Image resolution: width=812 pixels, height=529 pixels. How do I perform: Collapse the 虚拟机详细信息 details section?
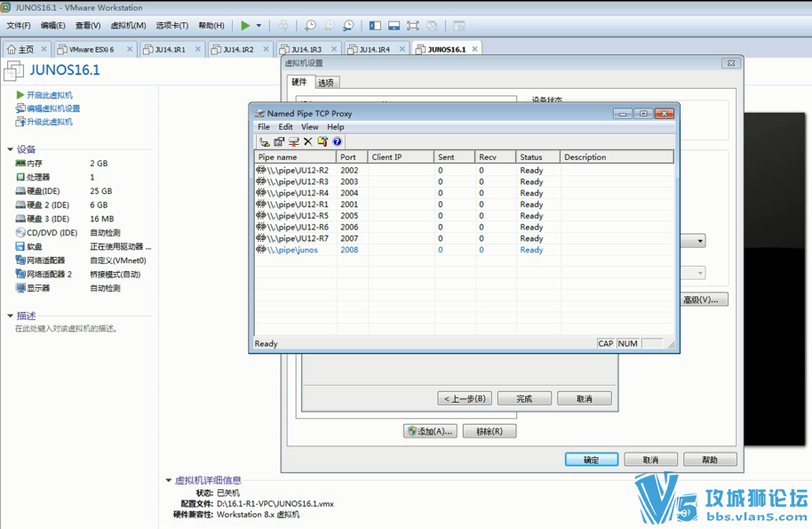point(168,480)
